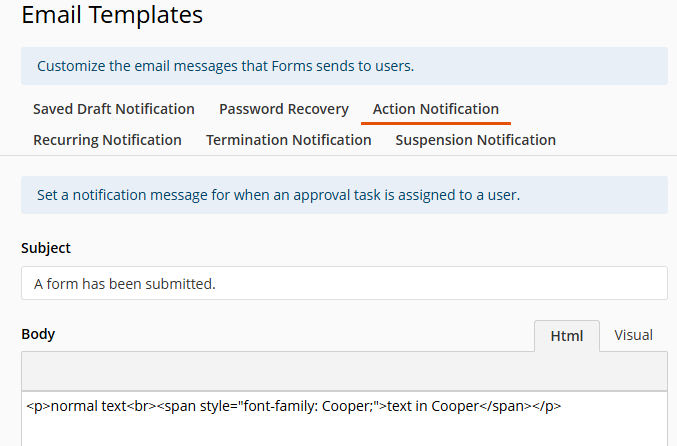Go to the Recurring Notification tab
Image resolution: width=677 pixels, height=446 pixels.
pyautogui.click(x=107, y=140)
